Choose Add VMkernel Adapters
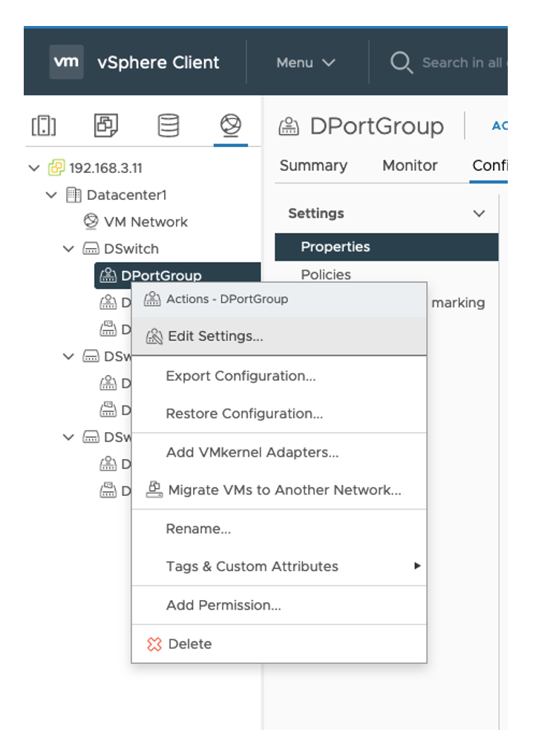 pyautogui.click(x=279, y=452)
